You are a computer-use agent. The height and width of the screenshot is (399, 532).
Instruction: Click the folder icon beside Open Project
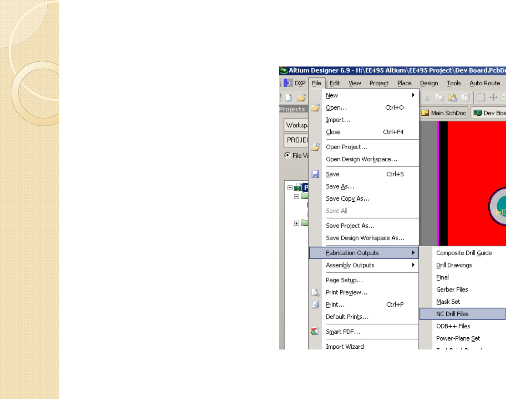315,147
